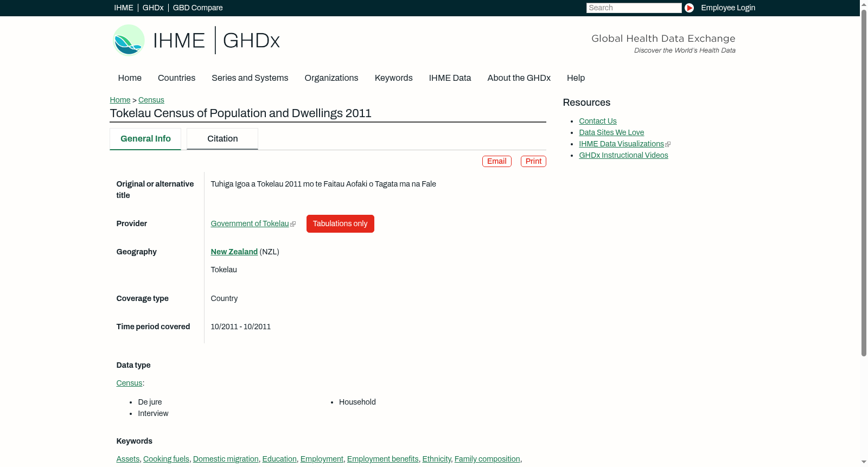Click the Print button
This screenshot has width=868, height=467.
click(x=533, y=161)
